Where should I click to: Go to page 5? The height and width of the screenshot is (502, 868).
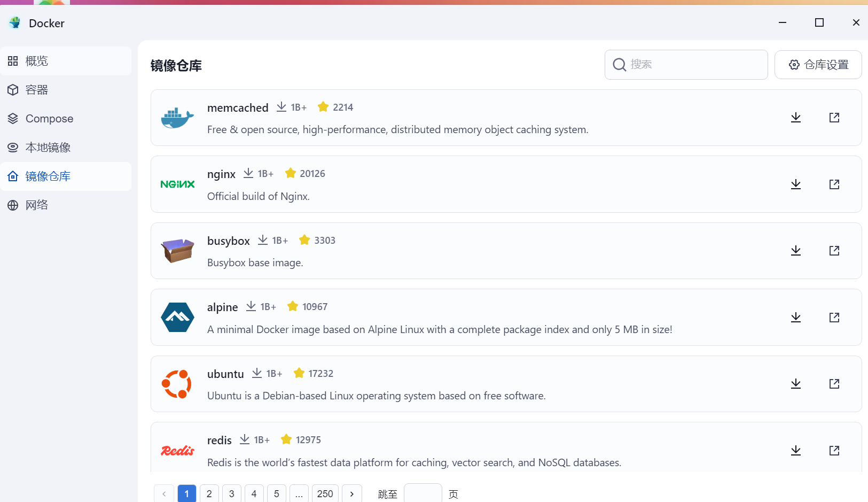pos(276,493)
